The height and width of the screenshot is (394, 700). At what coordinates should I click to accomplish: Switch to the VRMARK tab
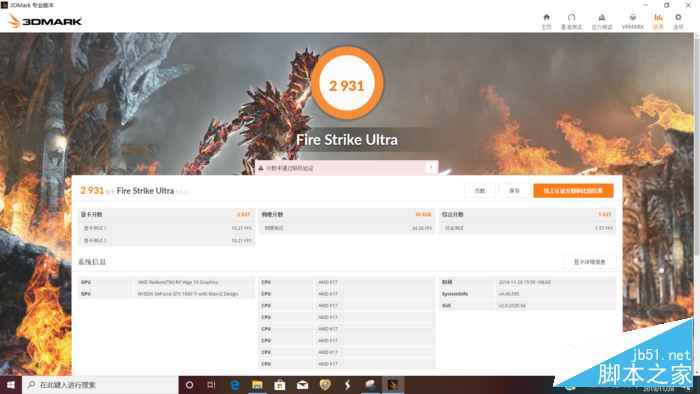point(633,21)
